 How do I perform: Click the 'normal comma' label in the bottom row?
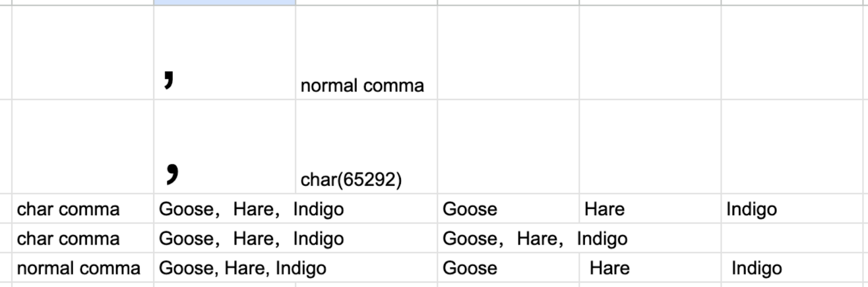(x=79, y=268)
